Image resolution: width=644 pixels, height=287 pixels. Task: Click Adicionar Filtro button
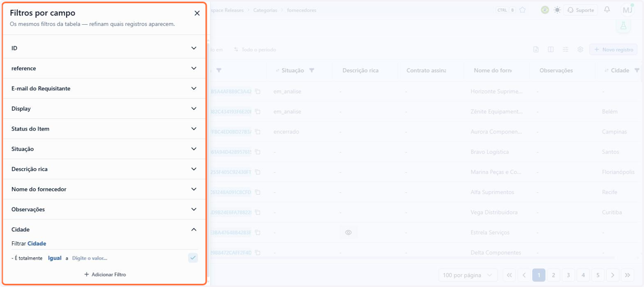point(105,275)
